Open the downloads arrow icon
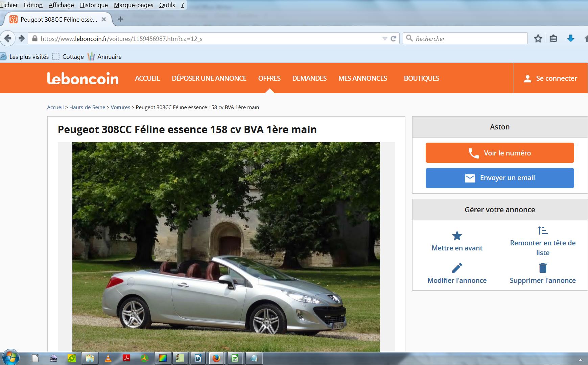This screenshot has height=365, width=588. pos(571,38)
